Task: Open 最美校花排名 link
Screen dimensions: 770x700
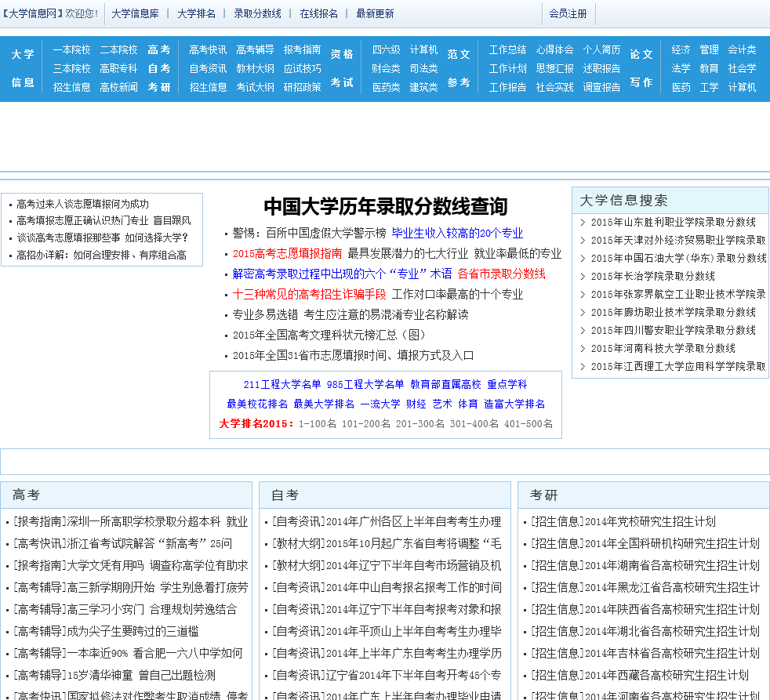Action: 257,404
